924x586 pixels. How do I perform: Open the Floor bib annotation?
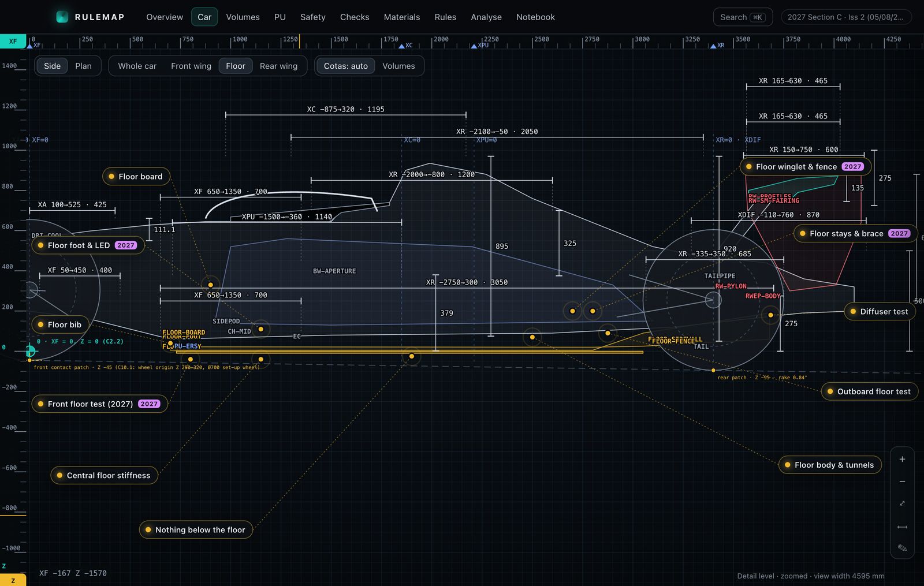(61, 324)
